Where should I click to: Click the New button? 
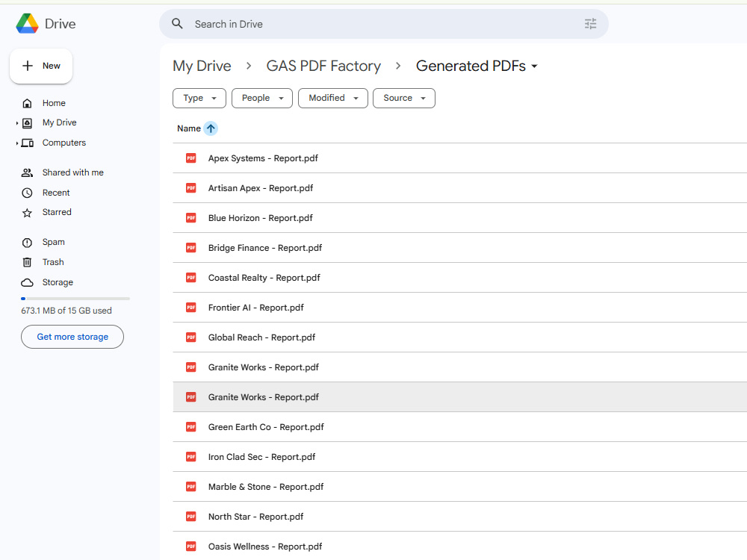[x=41, y=66]
